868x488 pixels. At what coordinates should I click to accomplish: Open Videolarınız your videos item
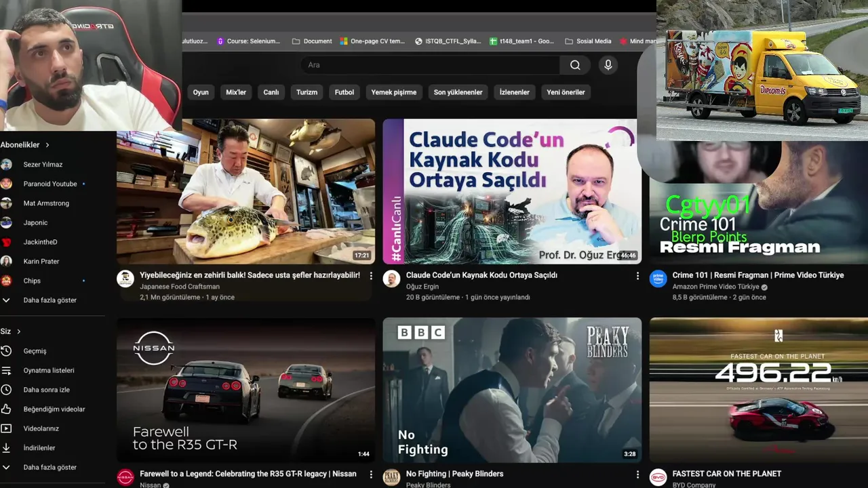(x=41, y=428)
